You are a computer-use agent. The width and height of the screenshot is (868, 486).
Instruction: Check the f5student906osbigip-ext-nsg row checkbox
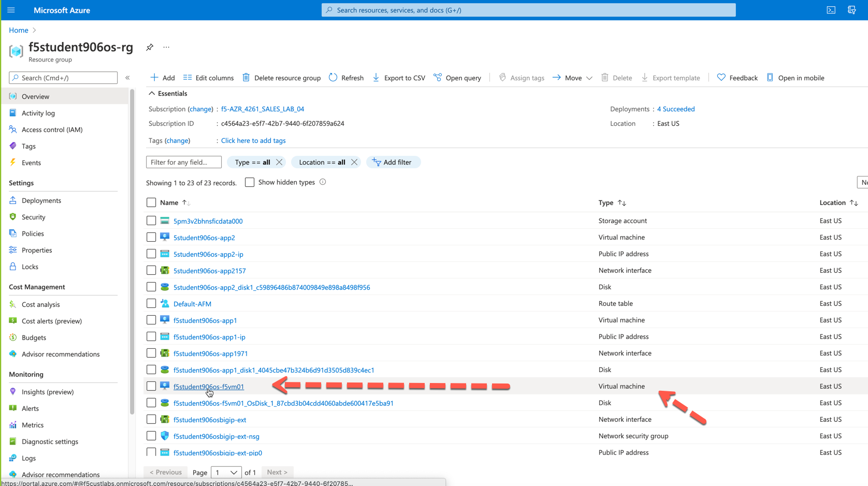[x=151, y=436]
